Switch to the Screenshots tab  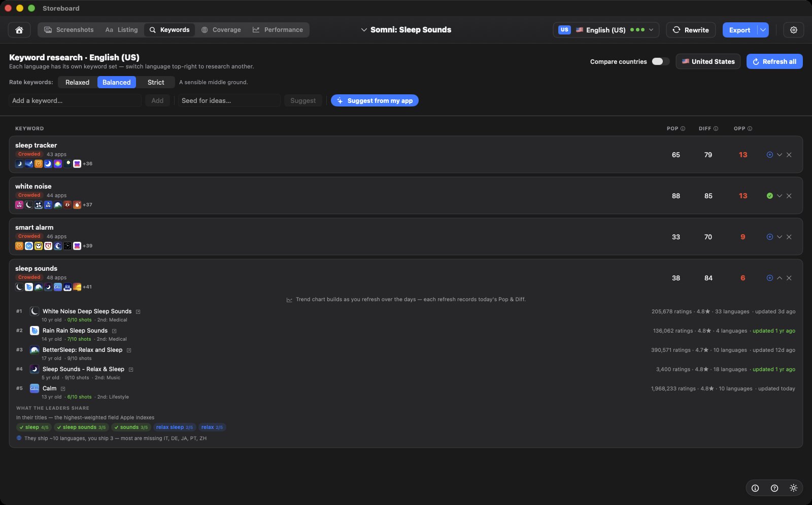click(69, 30)
